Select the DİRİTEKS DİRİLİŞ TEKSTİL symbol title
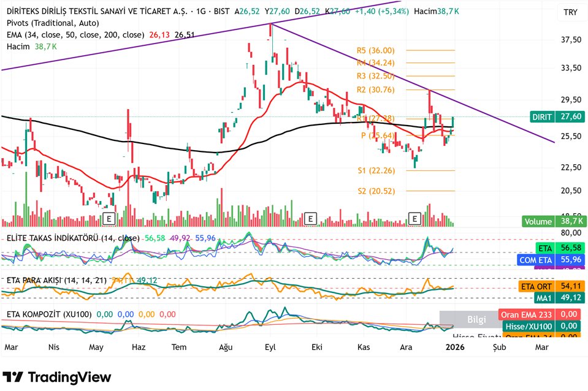 (x=97, y=11)
